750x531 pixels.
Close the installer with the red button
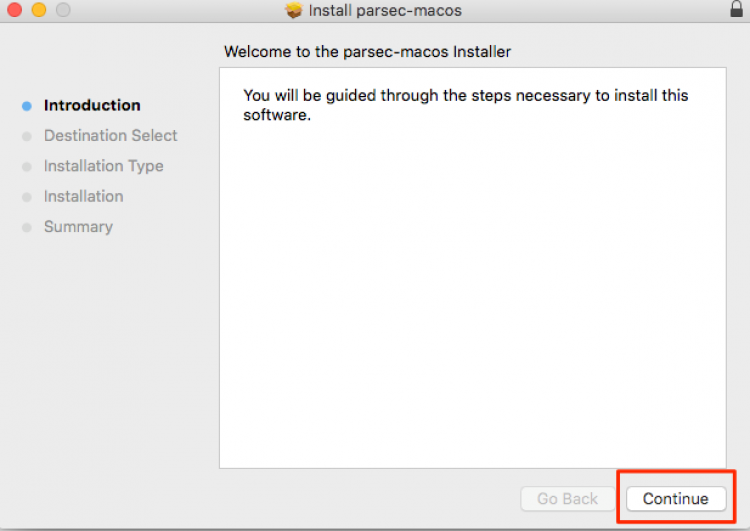coord(14,10)
